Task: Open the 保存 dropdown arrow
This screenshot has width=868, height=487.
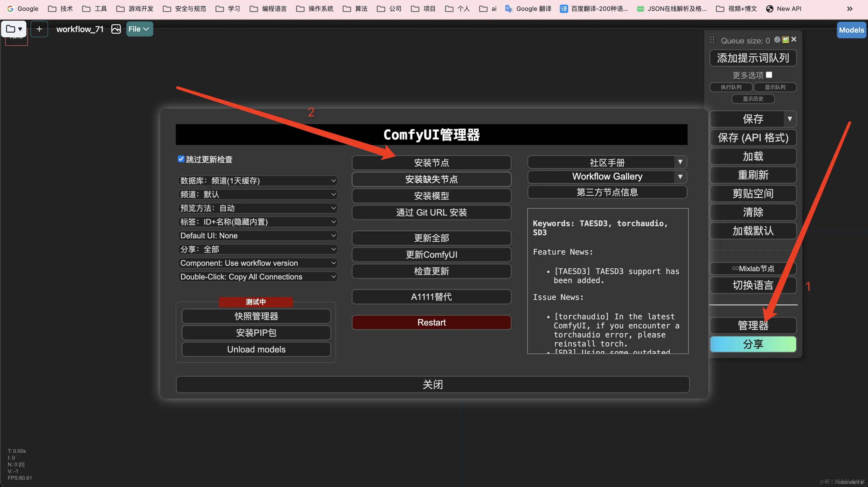Action: 790,119
